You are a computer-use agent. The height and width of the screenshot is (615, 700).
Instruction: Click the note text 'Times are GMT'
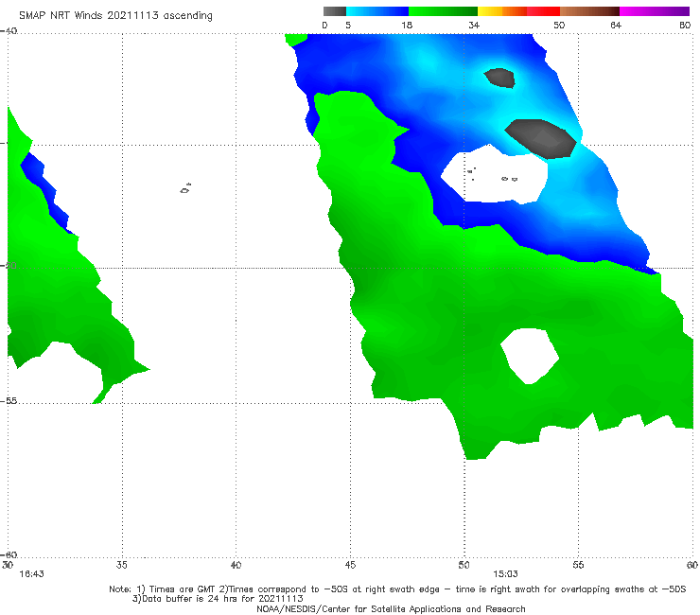point(182,589)
